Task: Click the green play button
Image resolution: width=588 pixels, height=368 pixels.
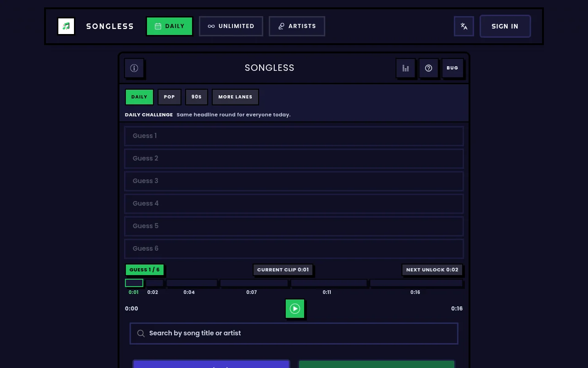Action: tap(295, 309)
